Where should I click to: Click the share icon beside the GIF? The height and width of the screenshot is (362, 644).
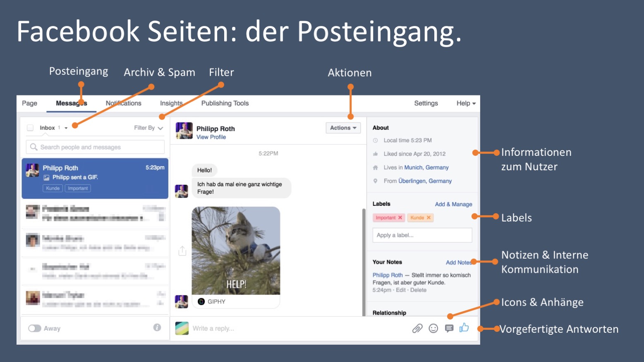click(182, 251)
